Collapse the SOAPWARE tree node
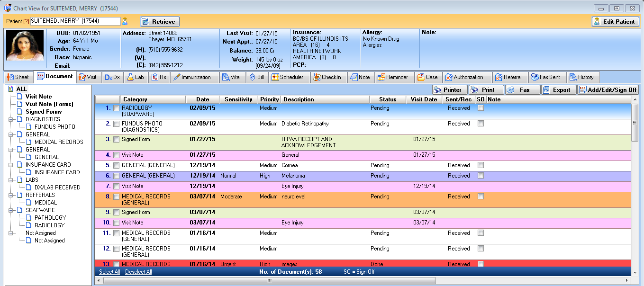 pyautogui.click(x=11, y=210)
